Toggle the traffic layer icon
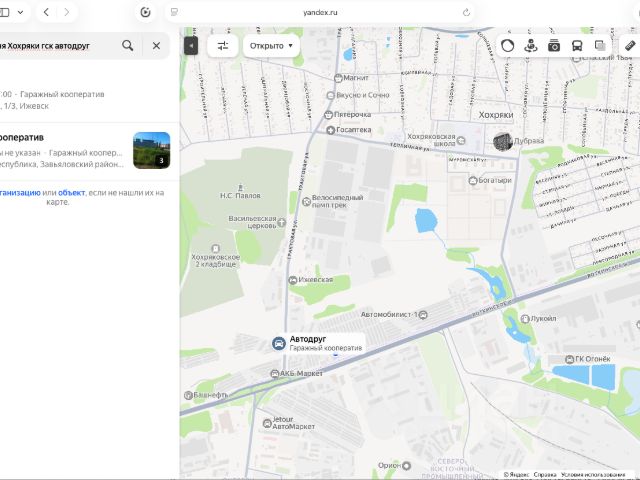The image size is (640, 480). (x=507, y=46)
